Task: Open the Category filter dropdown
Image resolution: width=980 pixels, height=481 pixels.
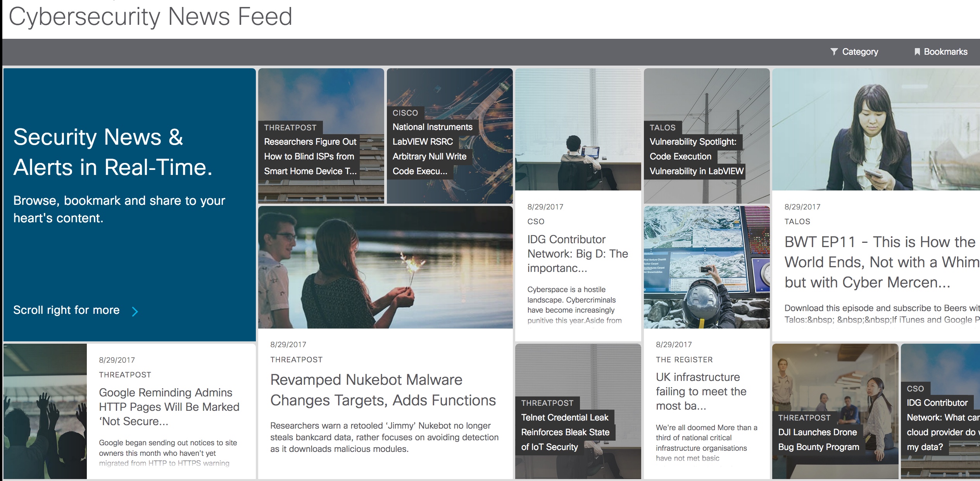Action: point(859,52)
